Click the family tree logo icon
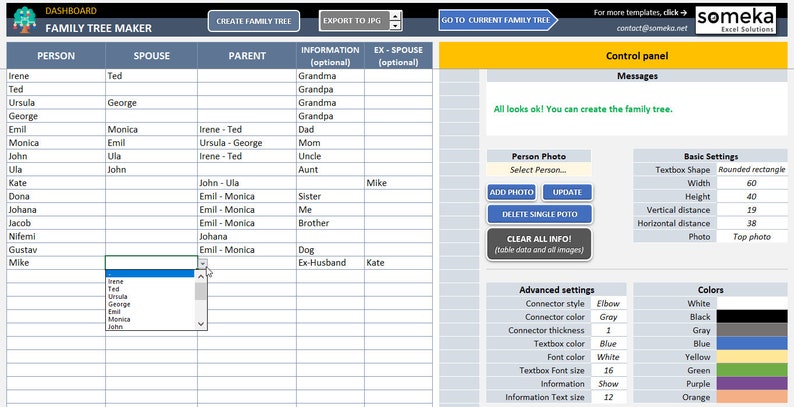This screenshot has width=794, height=407. pos(25,20)
